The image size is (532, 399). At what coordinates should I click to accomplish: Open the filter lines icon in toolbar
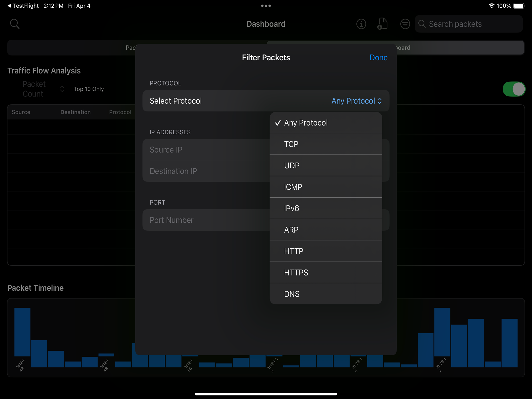pos(405,24)
